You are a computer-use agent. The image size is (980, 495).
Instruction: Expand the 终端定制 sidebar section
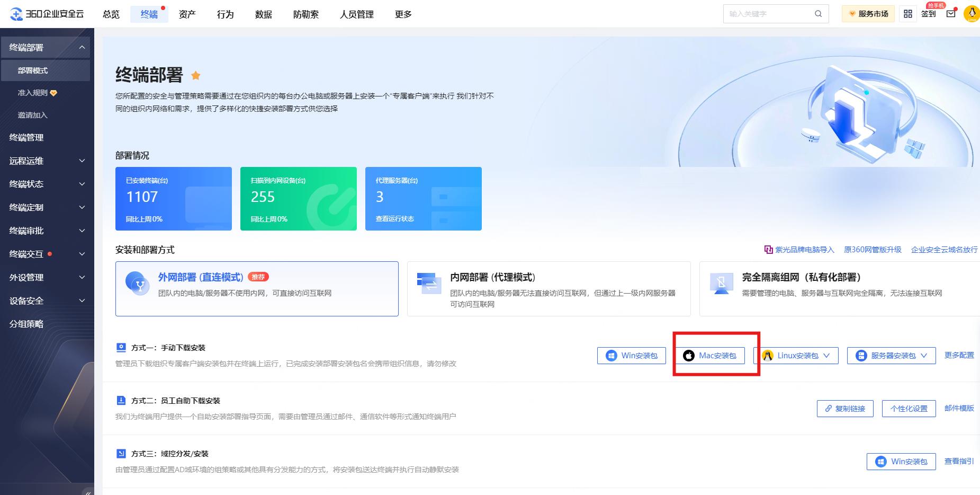[x=82, y=207]
